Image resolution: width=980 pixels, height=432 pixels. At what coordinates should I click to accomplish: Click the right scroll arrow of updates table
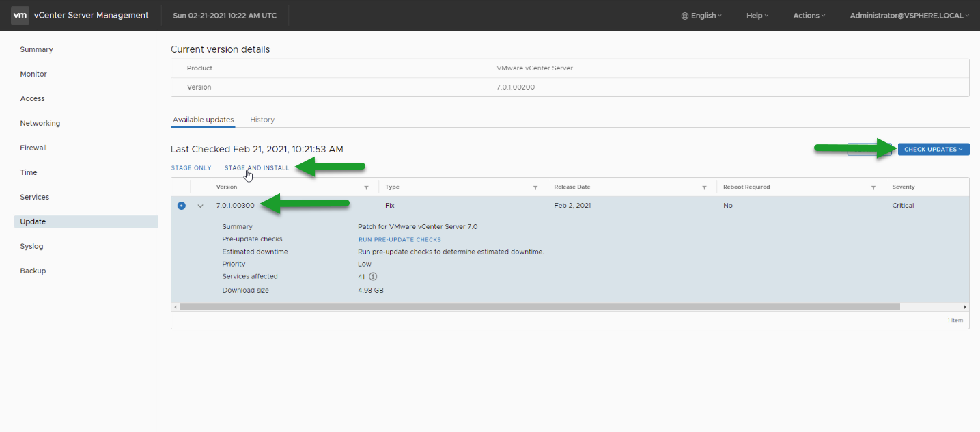[x=965, y=308]
